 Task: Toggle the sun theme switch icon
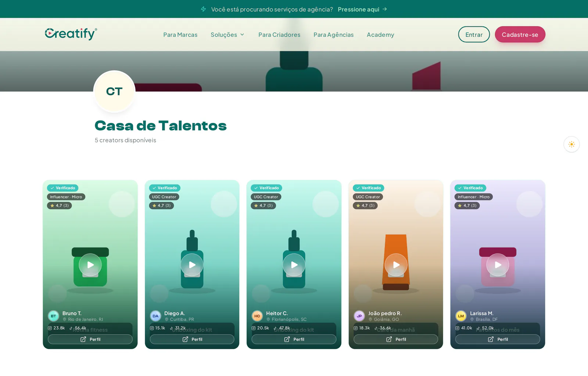pos(571,144)
